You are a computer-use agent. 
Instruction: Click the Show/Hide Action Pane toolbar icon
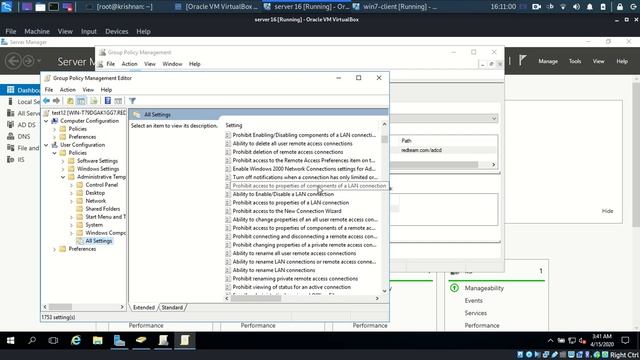tap(118, 101)
